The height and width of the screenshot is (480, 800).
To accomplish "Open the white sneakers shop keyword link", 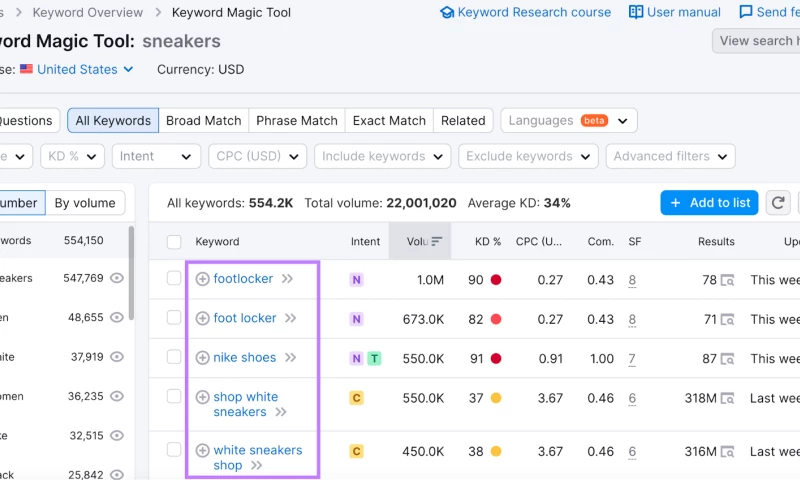I will pos(258,458).
